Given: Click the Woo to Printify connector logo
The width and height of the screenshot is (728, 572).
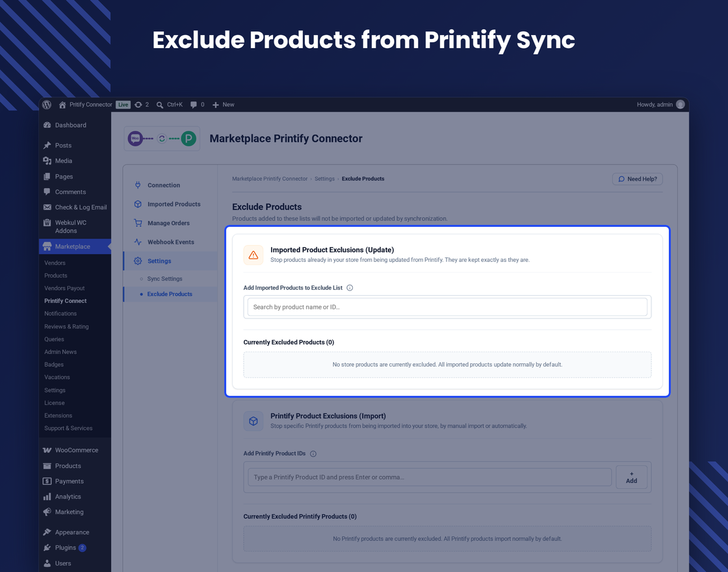Looking at the screenshot, I should point(162,138).
